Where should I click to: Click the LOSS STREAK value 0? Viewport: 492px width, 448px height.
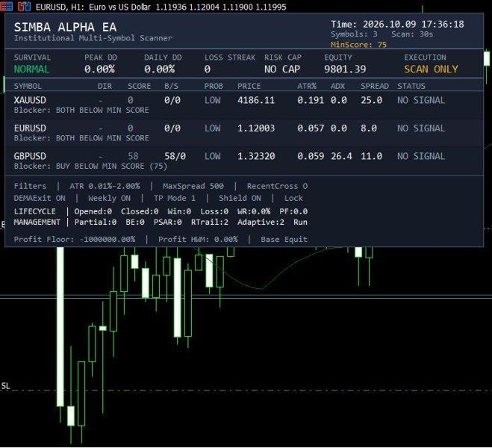tap(207, 69)
